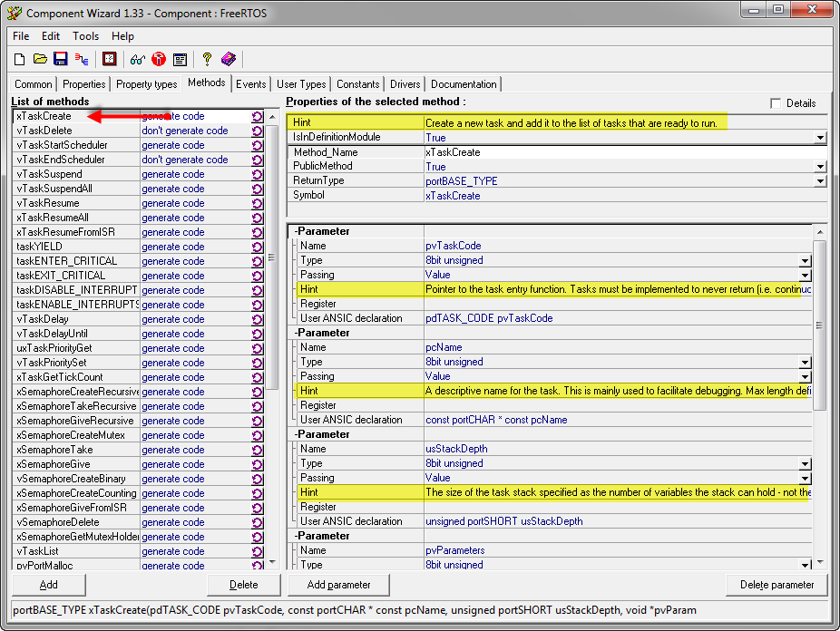Select vTaskStartScheduler in the methods list

coord(62,145)
